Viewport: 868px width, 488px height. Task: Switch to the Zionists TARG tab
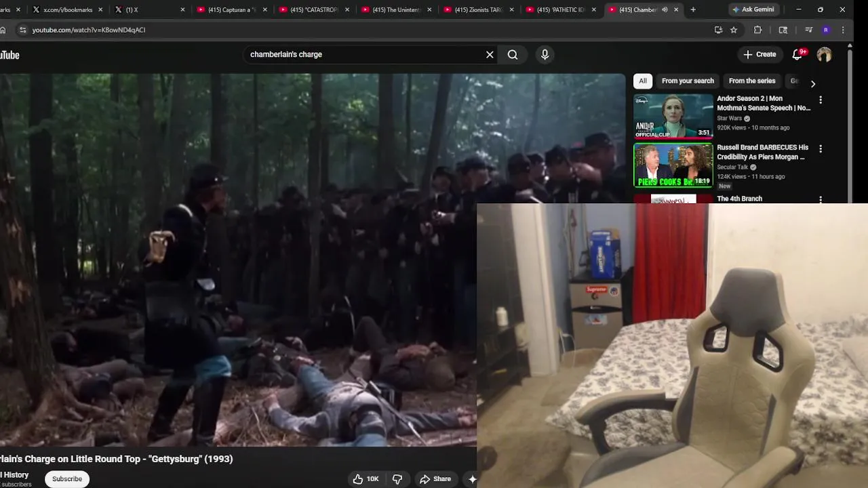(479, 9)
